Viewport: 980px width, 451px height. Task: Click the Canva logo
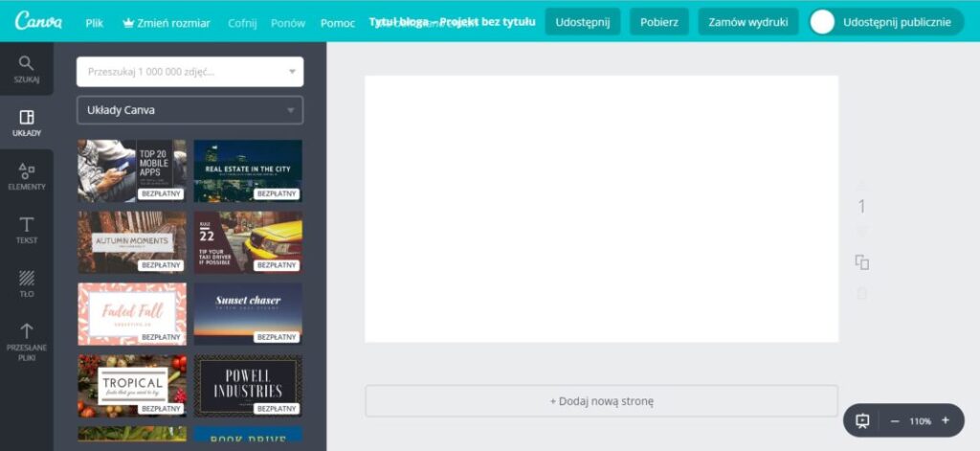pos(38,21)
